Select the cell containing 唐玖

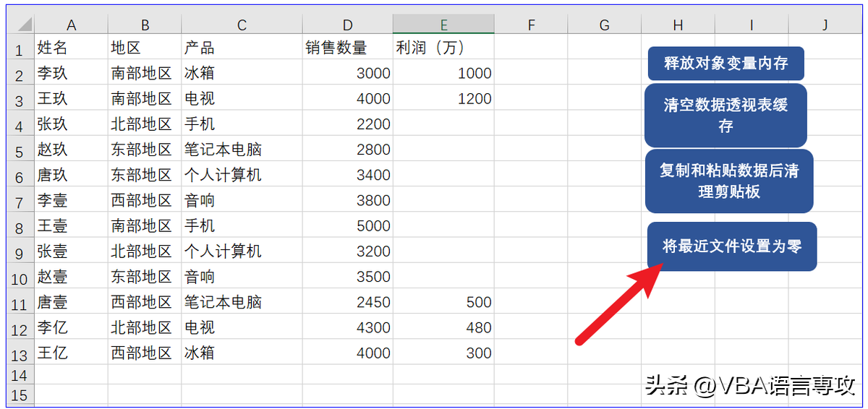point(72,175)
